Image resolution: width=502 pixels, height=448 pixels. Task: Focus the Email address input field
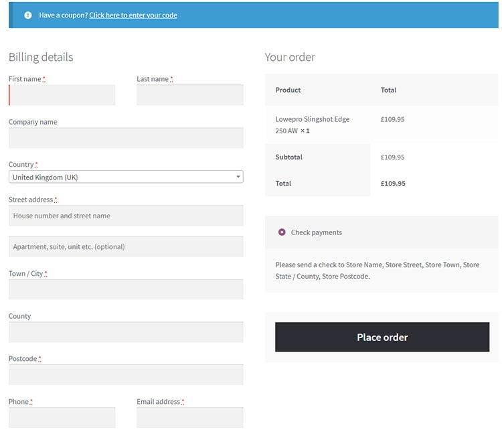coord(190,418)
